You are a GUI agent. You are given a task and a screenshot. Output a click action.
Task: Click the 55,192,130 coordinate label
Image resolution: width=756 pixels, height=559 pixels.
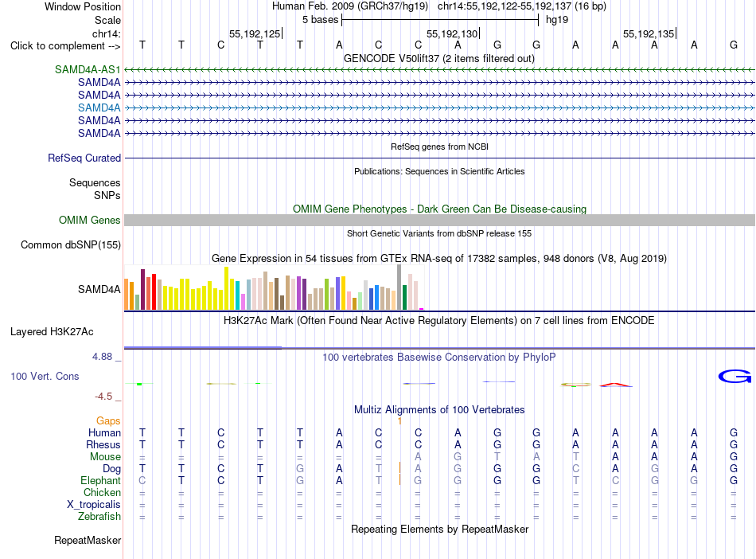[452, 33]
